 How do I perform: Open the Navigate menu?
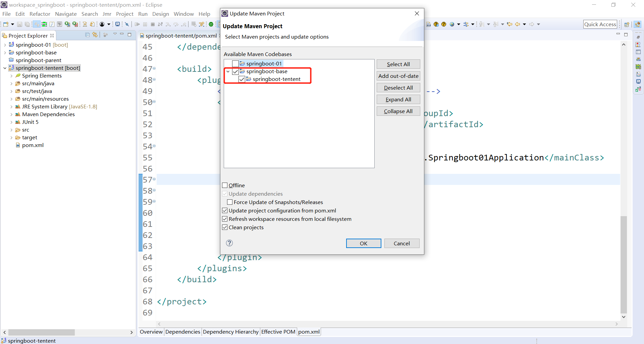click(66, 14)
